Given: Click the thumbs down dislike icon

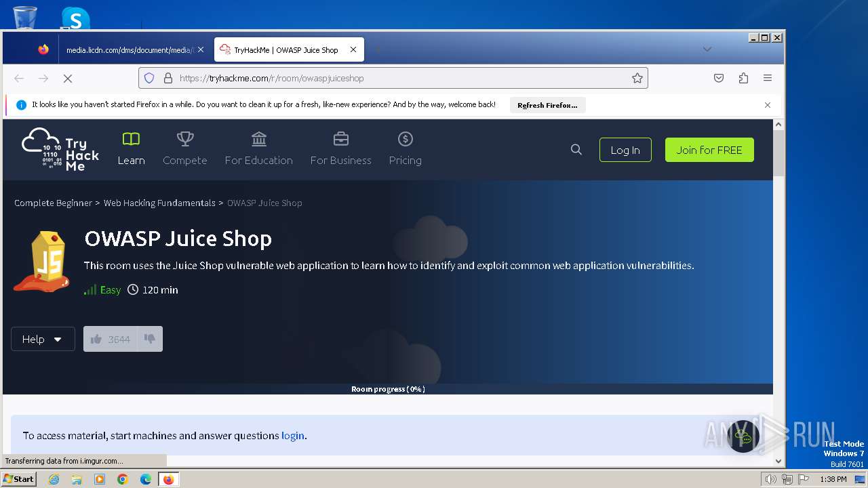Looking at the screenshot, I should [150, 339].
